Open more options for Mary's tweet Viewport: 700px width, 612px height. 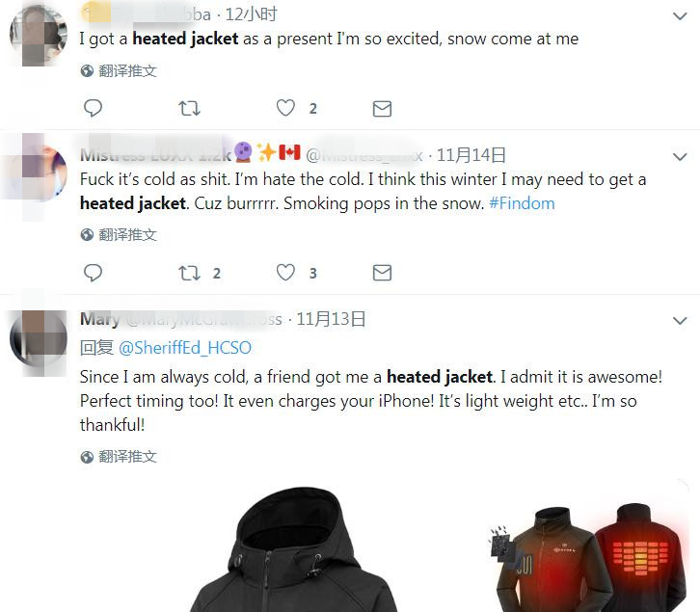pos(680,321)
